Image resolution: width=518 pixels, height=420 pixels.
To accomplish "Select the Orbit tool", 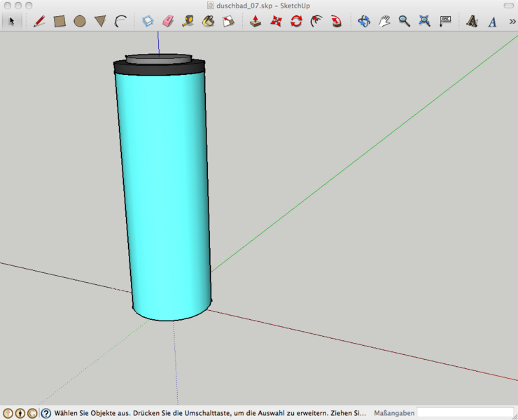I will [364, 21].
